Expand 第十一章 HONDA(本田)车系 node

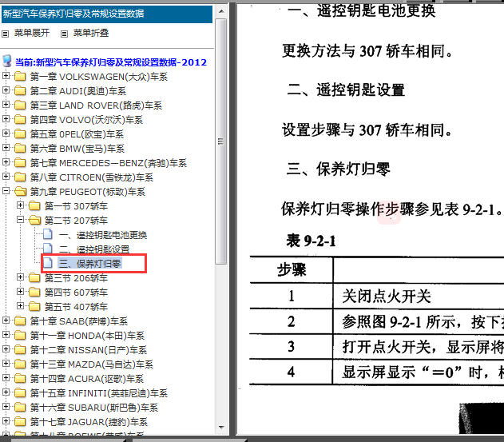[x=6, y=335]
